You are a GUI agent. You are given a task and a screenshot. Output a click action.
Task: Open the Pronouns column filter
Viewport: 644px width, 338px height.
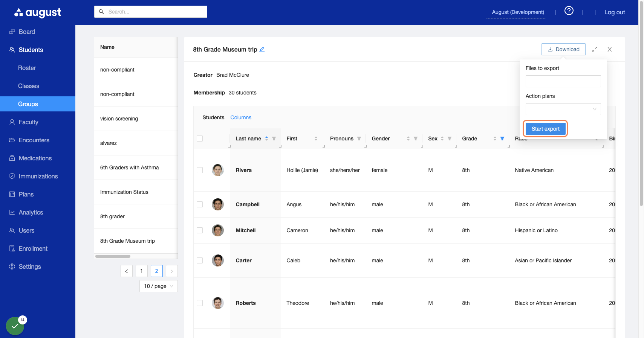point(359,139)
